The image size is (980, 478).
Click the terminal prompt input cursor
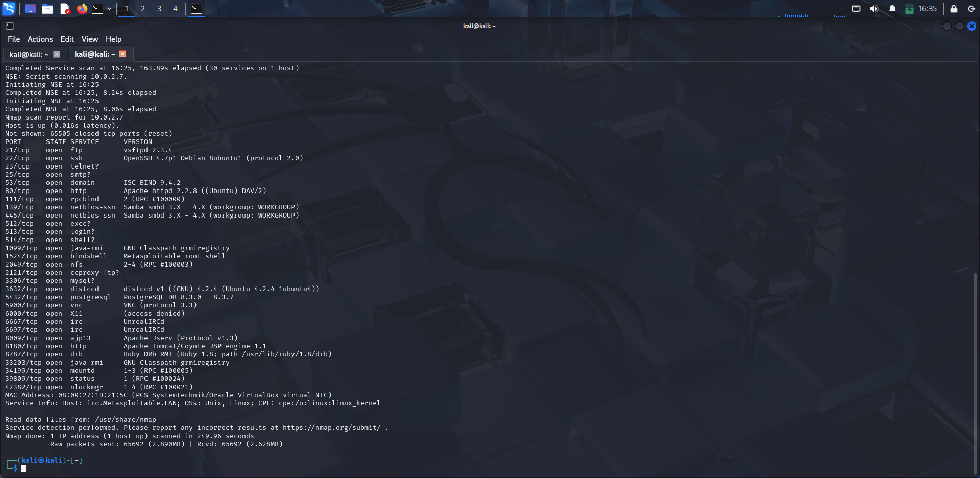pyautogui.click(x=23, y=468)
